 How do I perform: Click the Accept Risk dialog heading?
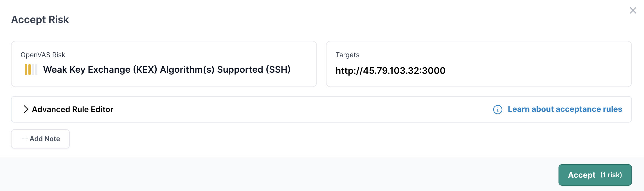tap(40, 20)
